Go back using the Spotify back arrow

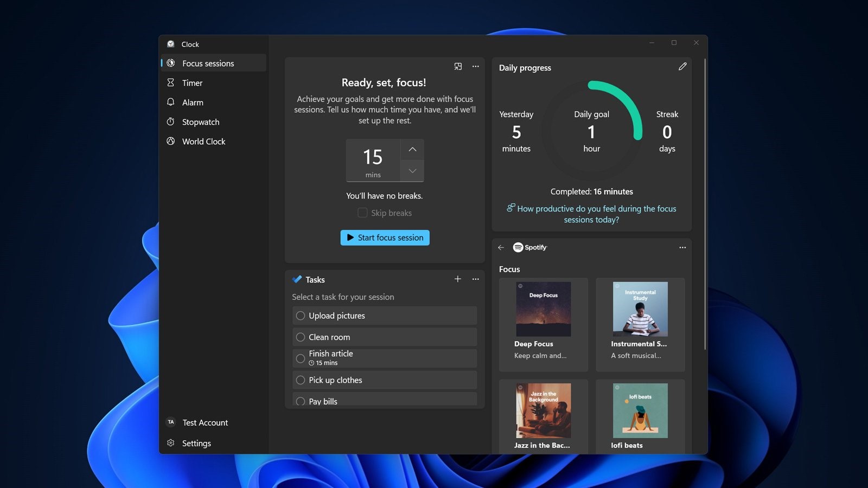coord(501,248)
